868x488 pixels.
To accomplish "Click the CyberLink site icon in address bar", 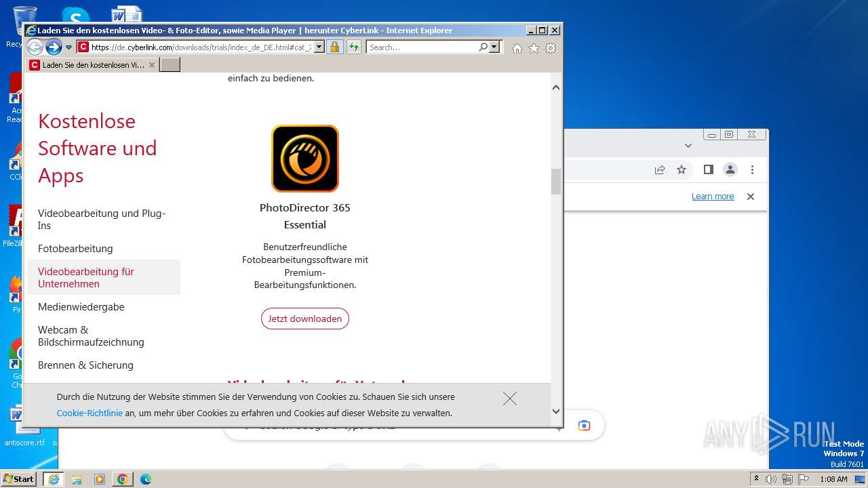I will tap(83, 47).
